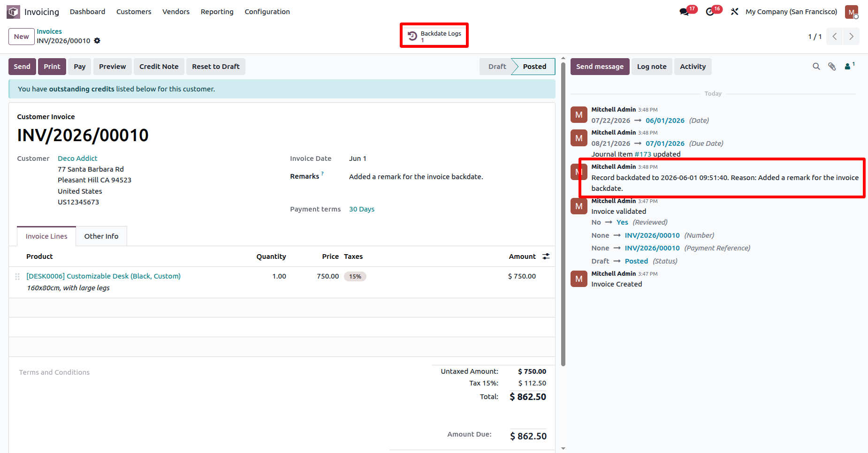Open column settings icon beside Amount
Image resolution: width=868 pixels, height=453 pixels.
pyautogui.click(x=546, y=257)
